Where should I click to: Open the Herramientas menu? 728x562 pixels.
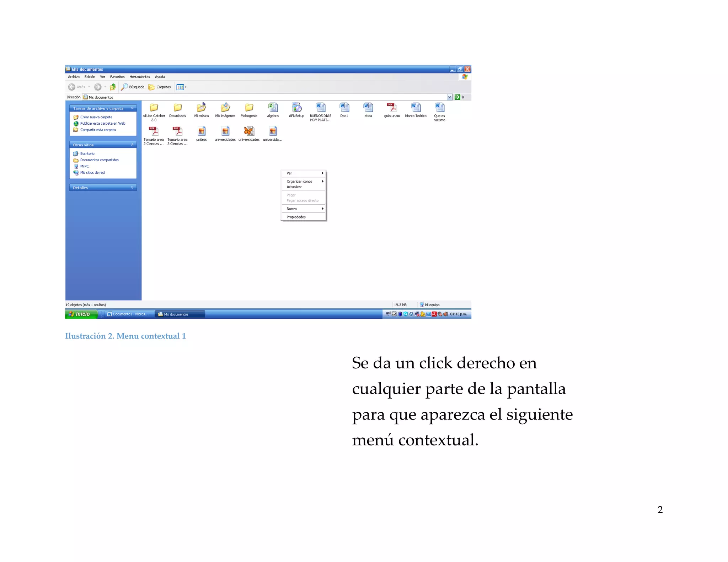pos(139,77)
